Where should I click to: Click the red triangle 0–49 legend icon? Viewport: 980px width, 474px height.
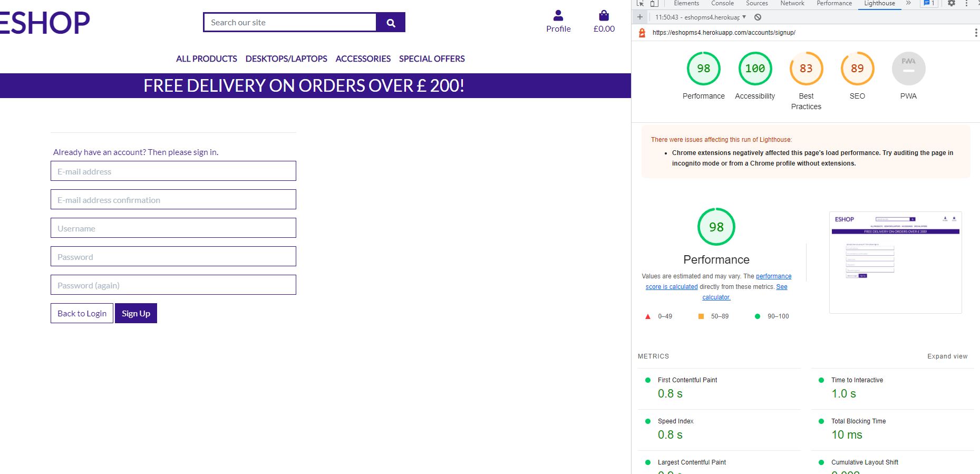[648, 316]
